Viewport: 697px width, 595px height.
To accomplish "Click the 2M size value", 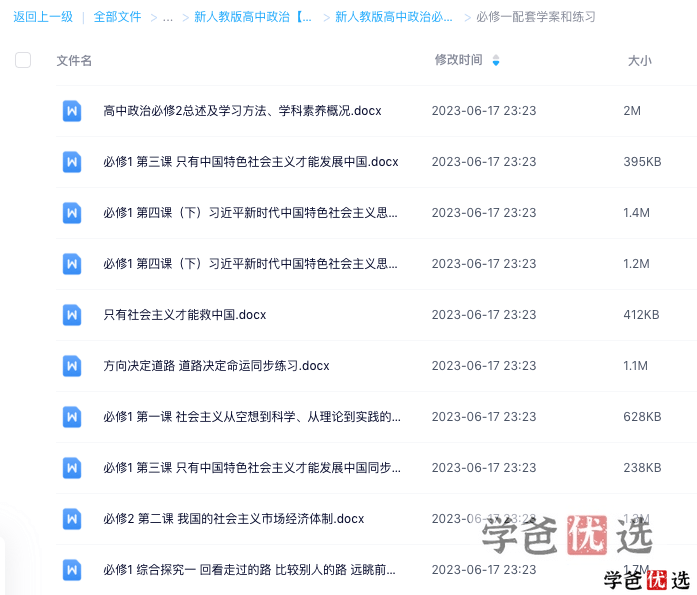I will [632, 111].
